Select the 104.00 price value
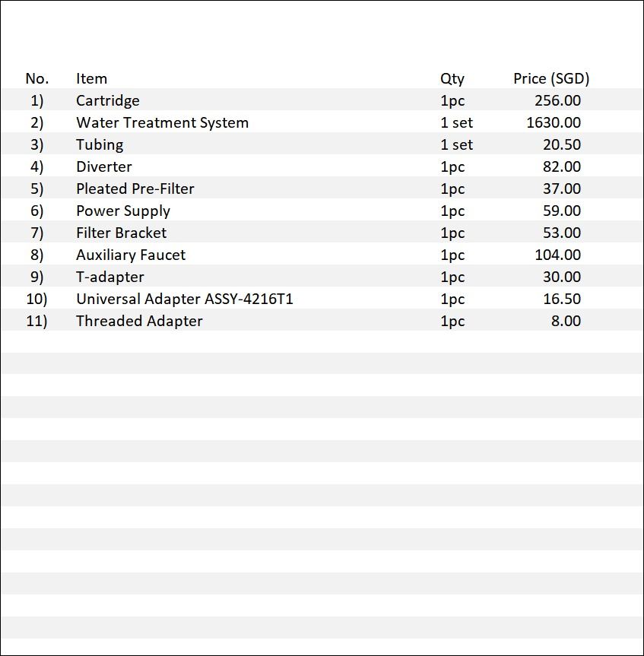 pos(557,255)
